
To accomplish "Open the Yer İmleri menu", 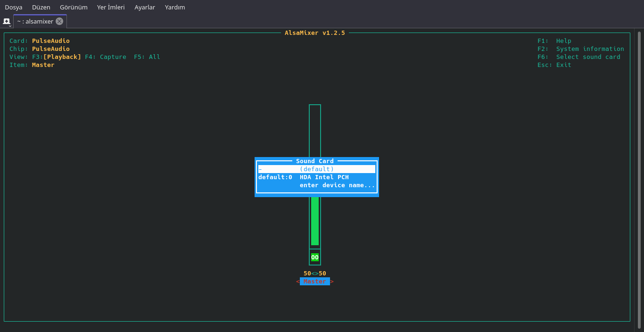I will pyautogui.click(x=111, y=7).
